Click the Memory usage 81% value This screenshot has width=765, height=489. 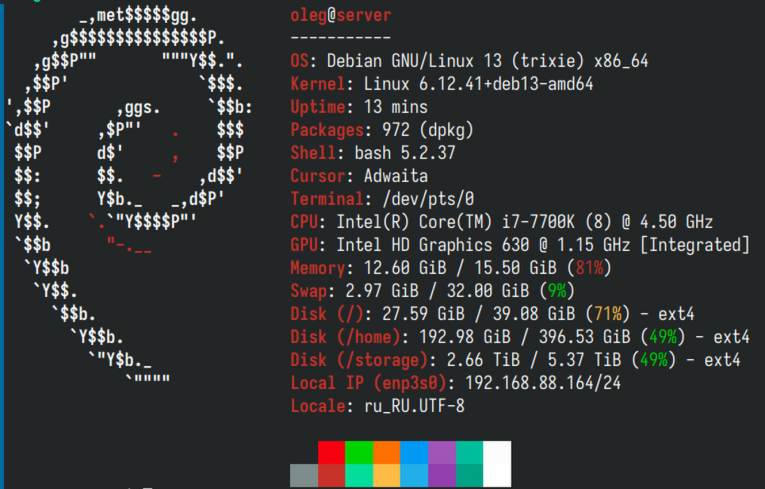click(589, 268)
